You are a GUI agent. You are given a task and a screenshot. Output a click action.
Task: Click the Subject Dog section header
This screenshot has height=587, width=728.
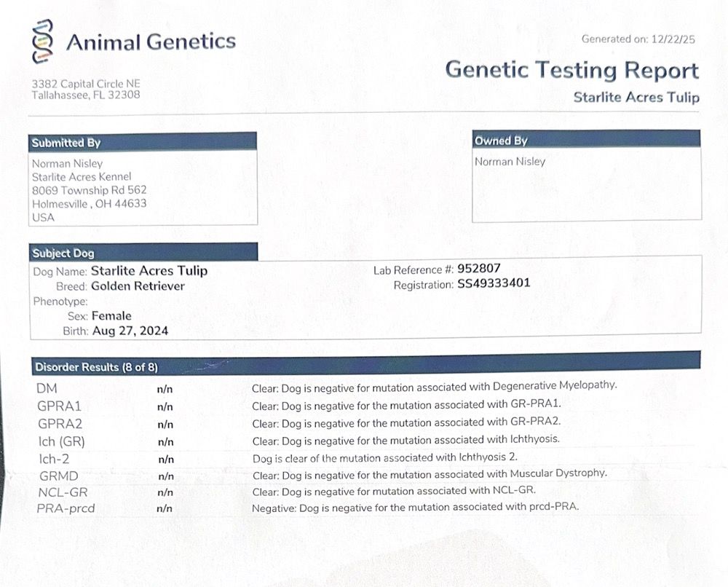point(63,253)
